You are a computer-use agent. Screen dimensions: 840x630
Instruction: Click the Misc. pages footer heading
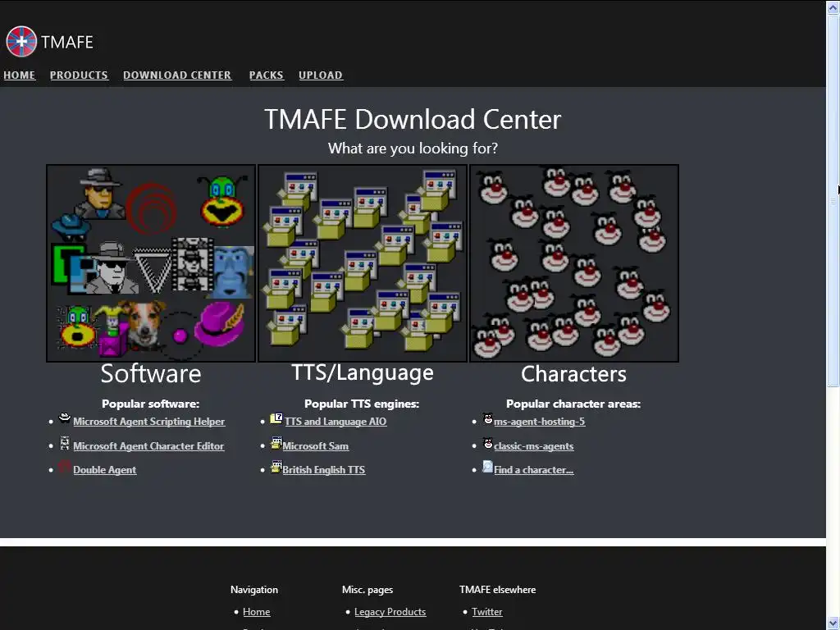pos(367,590)
